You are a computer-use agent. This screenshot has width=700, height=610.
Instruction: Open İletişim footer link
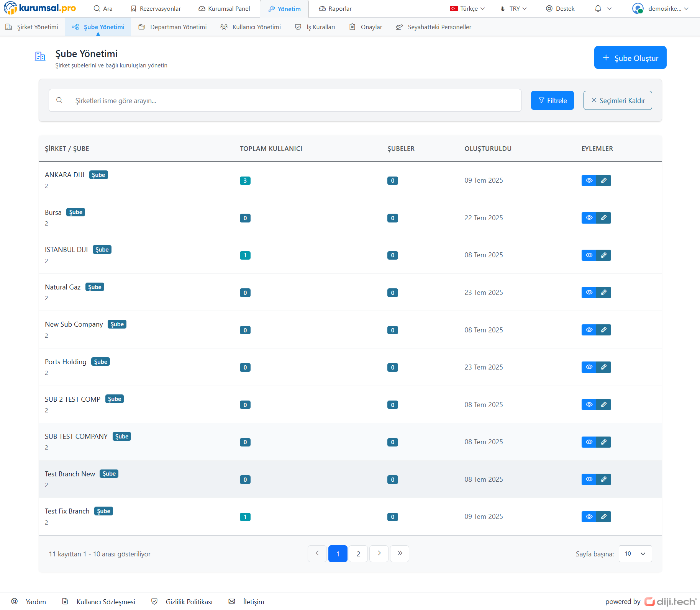click(246, 602)
